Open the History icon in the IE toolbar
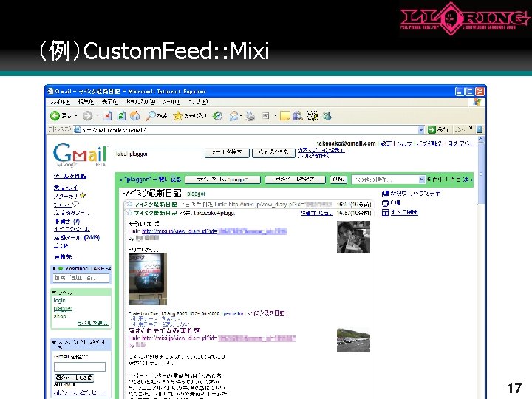532x399 pixels. click(x=217, y=116)
